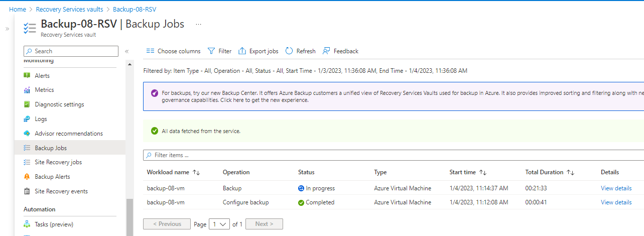Click the Backup Center rocket icon
The image size is (644, 236).
[x=154, y=93]
